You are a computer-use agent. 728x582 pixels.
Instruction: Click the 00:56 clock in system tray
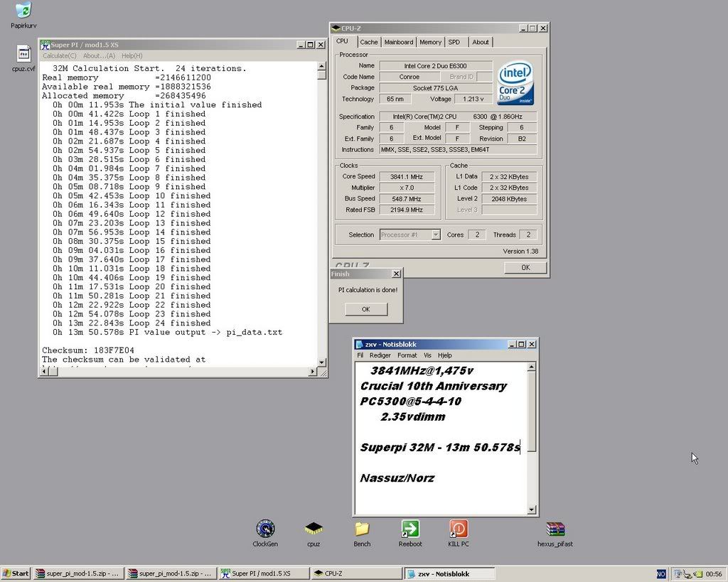point(714,574)
